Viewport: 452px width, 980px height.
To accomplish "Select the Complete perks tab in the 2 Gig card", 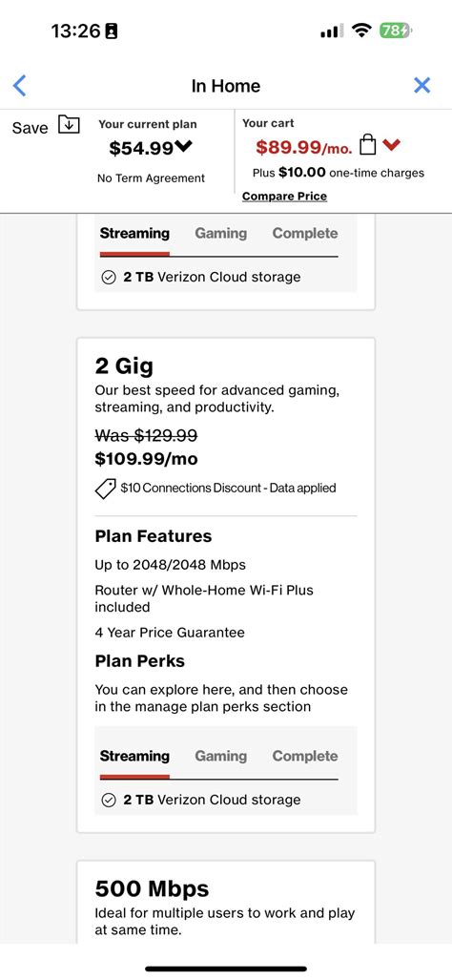I will click(x=305, y=757).
